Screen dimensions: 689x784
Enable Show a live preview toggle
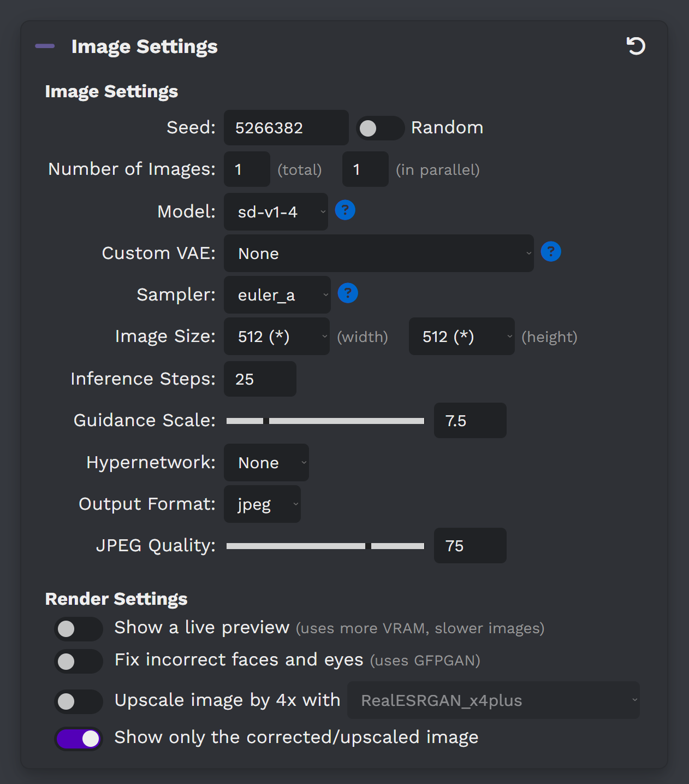coord(79,629)
